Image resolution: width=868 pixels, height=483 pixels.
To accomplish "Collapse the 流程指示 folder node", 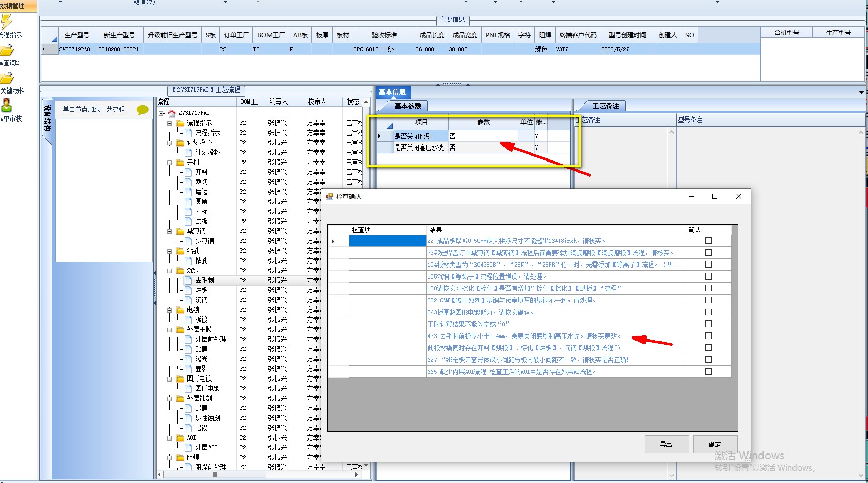I will coord(170,123).
